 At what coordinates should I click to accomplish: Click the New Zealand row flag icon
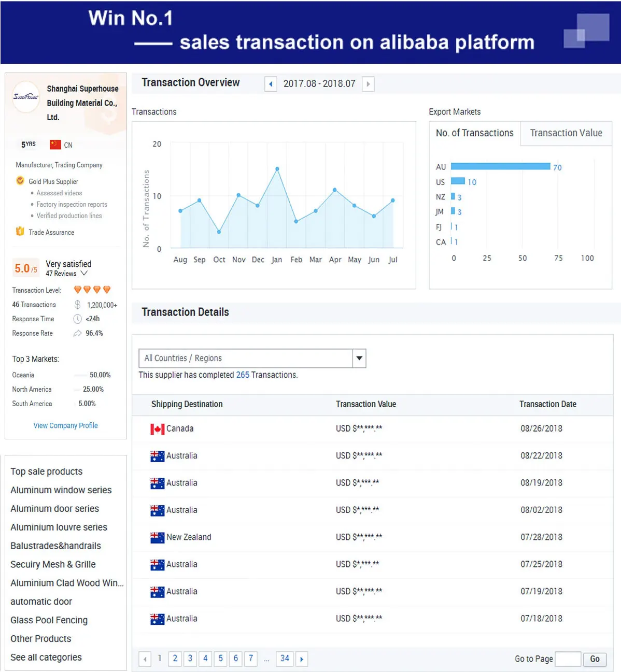157,537
